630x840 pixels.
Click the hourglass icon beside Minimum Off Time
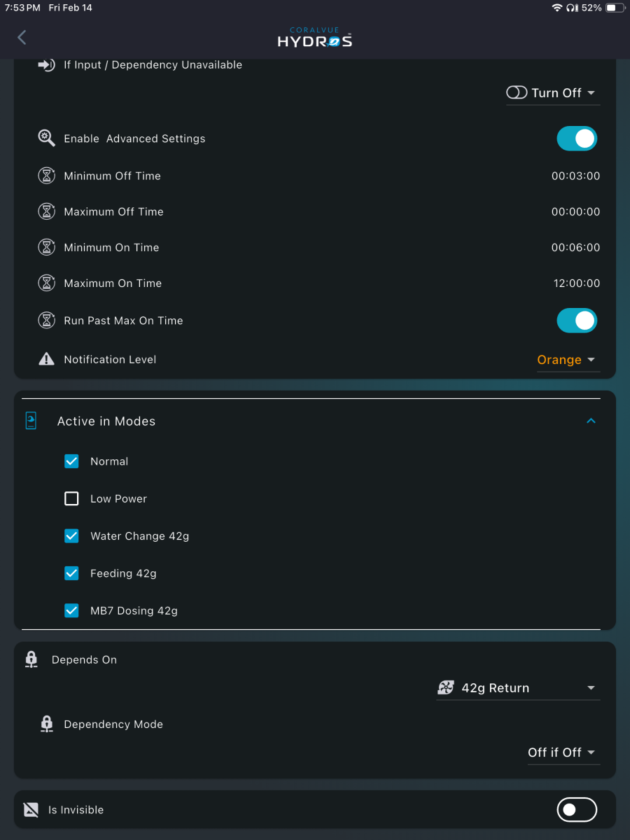coord(46,176)
